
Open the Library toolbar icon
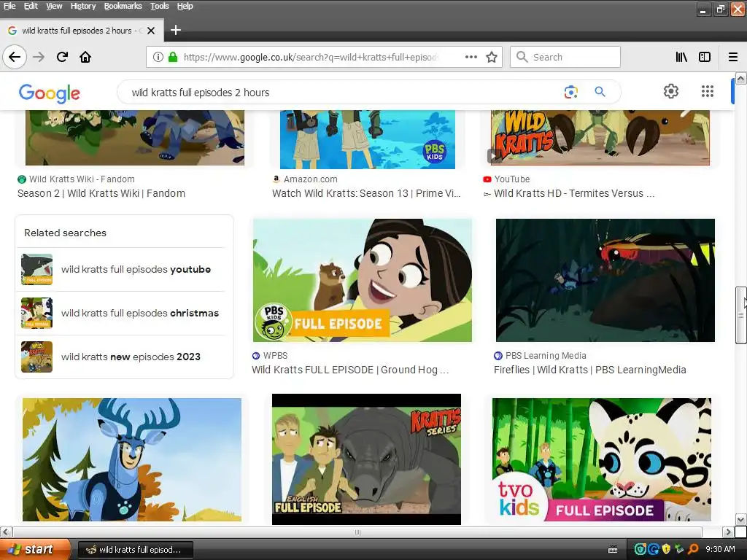[x=681, y=57]
